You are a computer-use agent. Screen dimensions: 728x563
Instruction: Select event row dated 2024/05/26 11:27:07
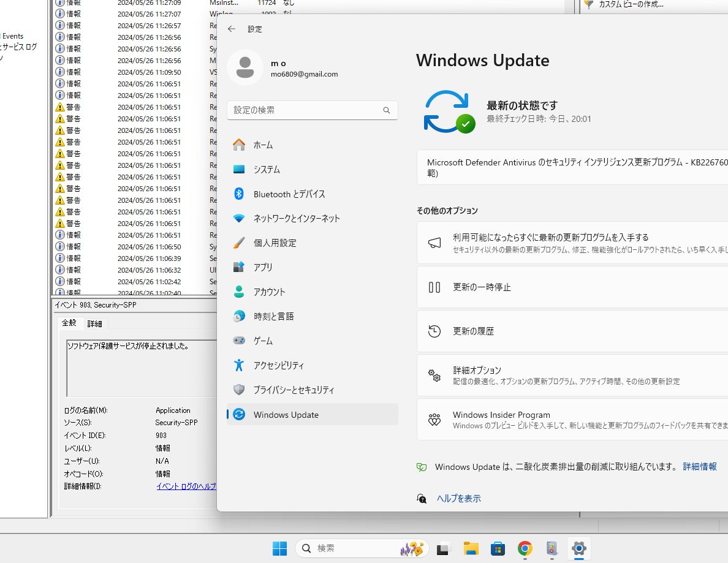click(x=135, y=14)
